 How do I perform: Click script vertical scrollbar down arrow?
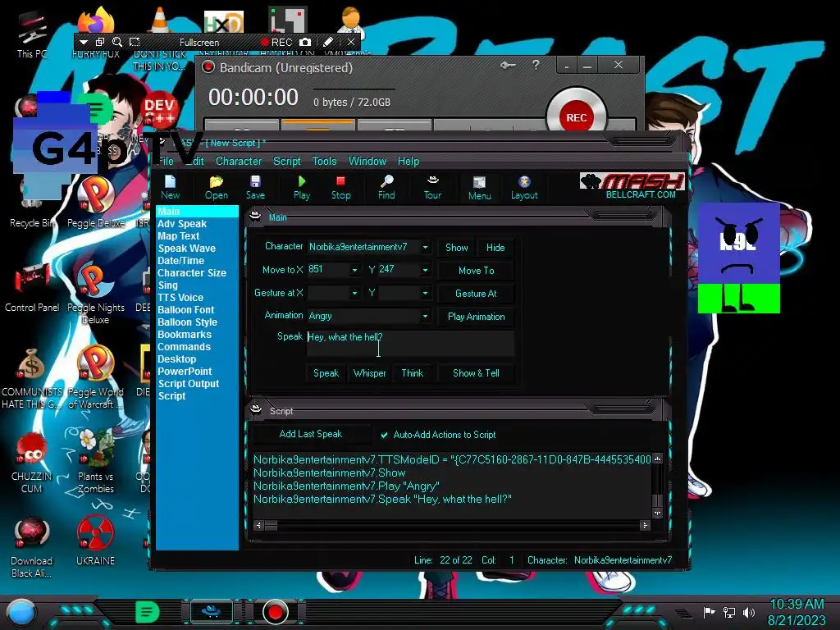click(657, 514)
